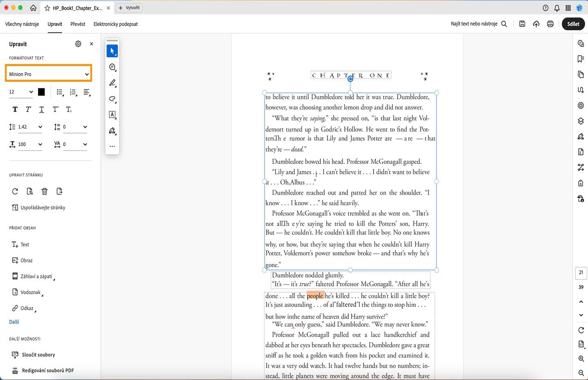Image resolution: width=588 pixels, height=380 pixels.
Task: Open the text alignment options
Action: [x=87, y=92]
